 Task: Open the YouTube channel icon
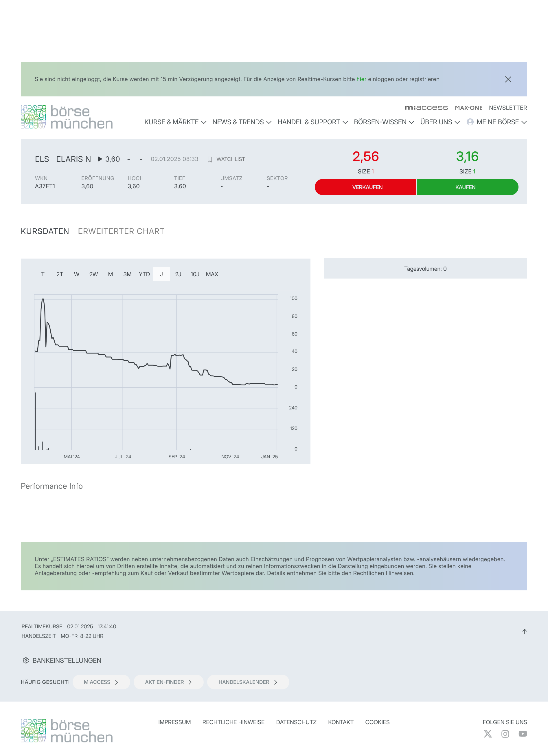[522, 734]
